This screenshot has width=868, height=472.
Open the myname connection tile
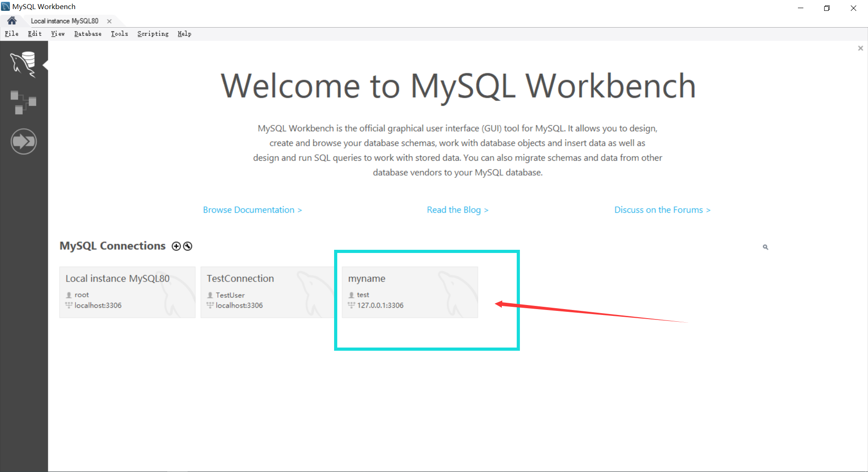410,292
